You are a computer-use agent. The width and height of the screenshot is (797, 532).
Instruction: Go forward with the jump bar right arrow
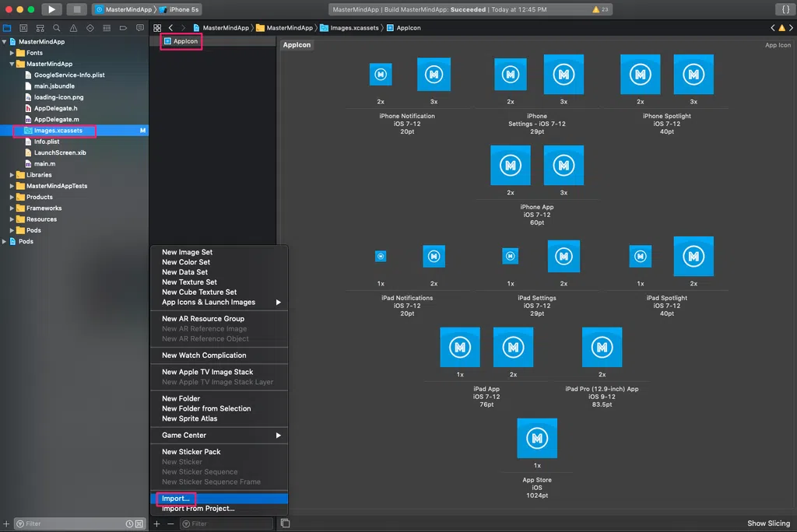tap(183, 28)
